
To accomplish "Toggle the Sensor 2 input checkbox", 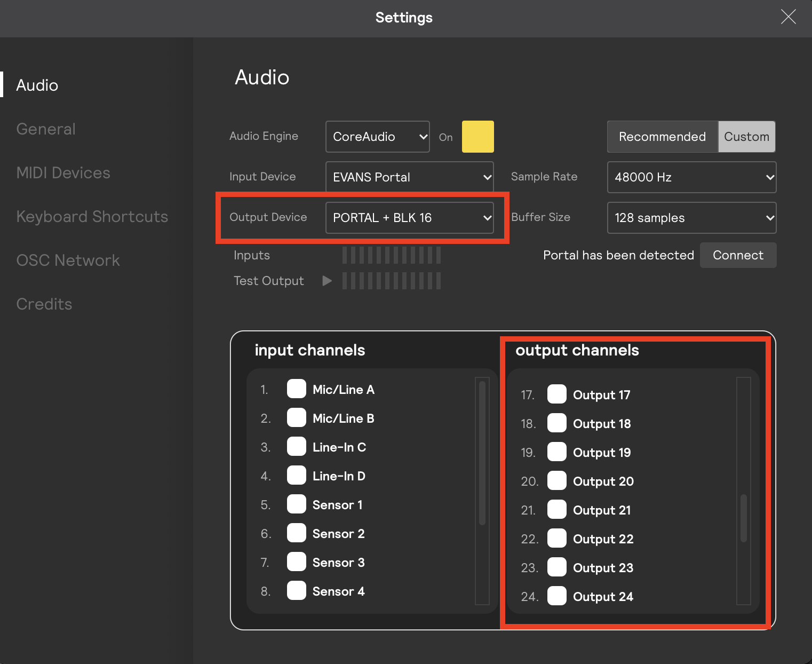I will 297,533.
